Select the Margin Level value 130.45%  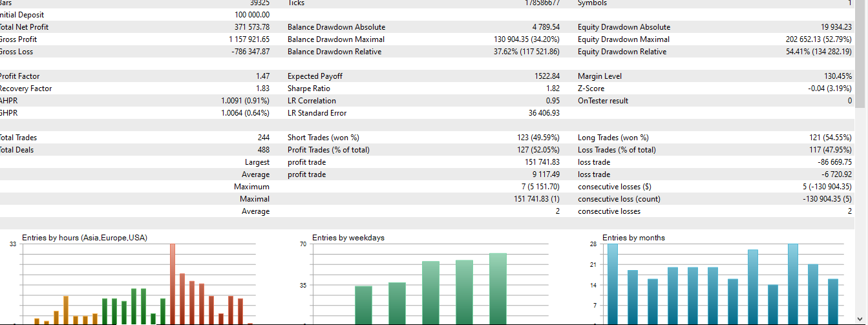(838, 76)
